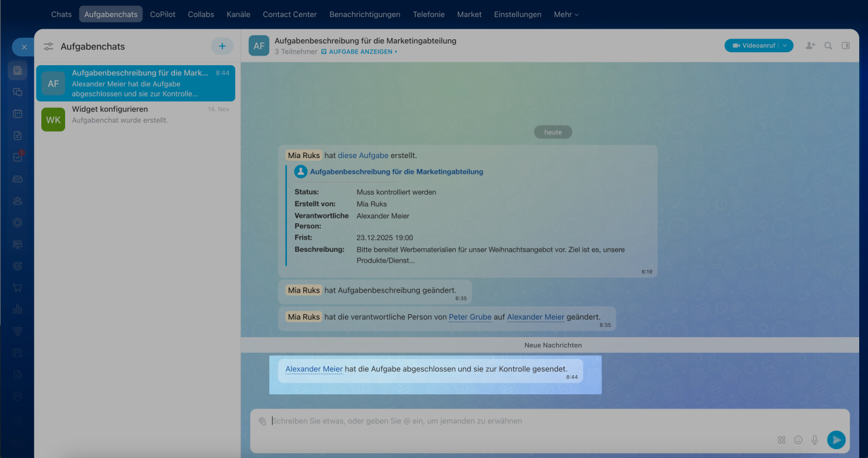Select the Aufgabenchats tab
The image size is (868, 458).
111,14
